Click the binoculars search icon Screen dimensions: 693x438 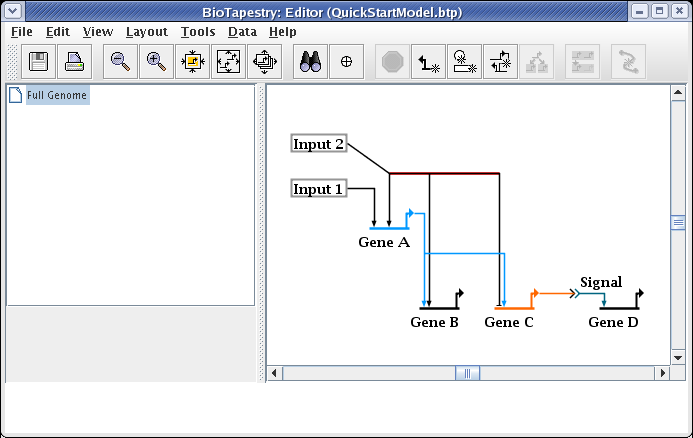coord(311,61)
